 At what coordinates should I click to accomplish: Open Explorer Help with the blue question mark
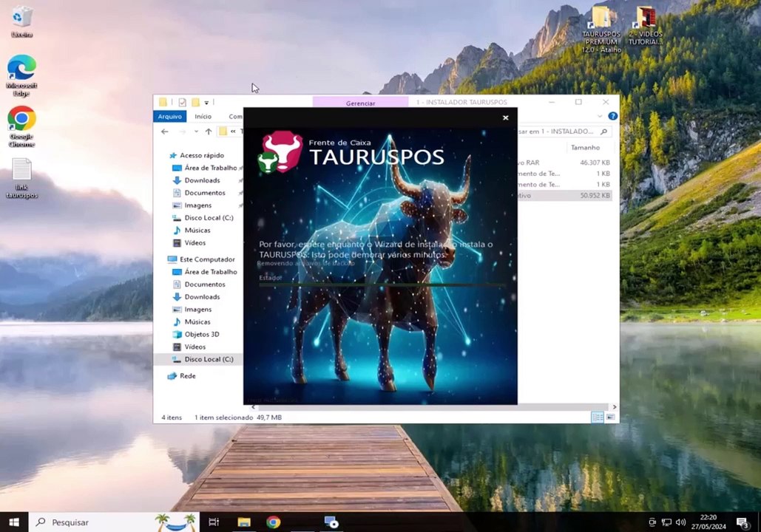(612, 117)
